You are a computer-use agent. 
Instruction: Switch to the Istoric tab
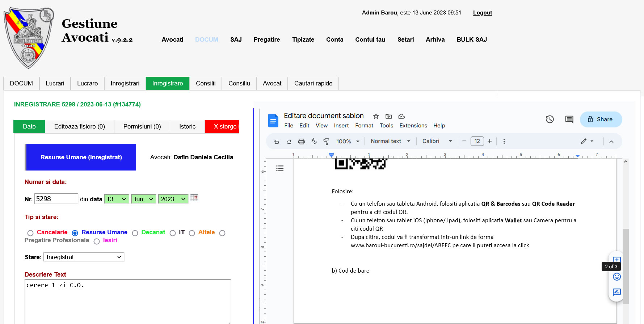(187, 126)
